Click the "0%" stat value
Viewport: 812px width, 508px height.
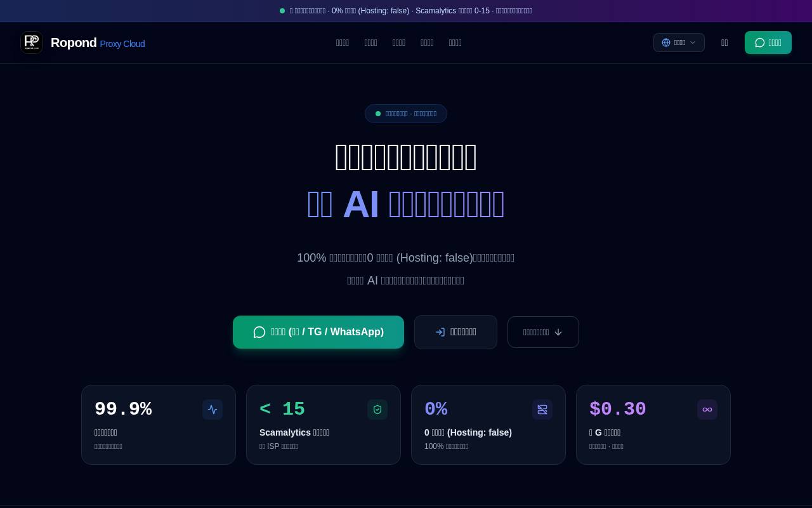(436, 410)
